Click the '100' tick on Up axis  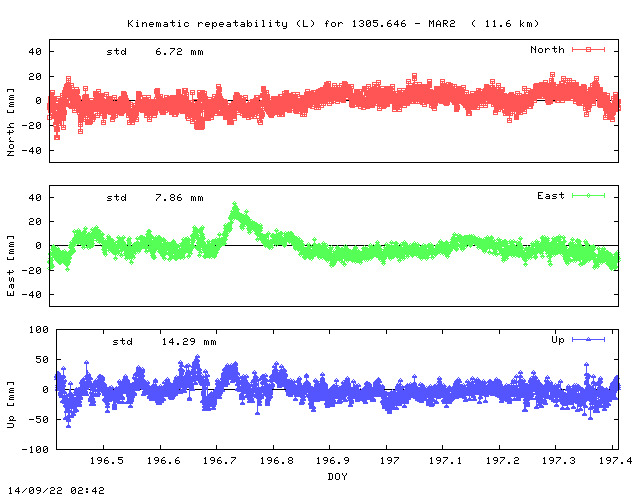coord(38,329)
